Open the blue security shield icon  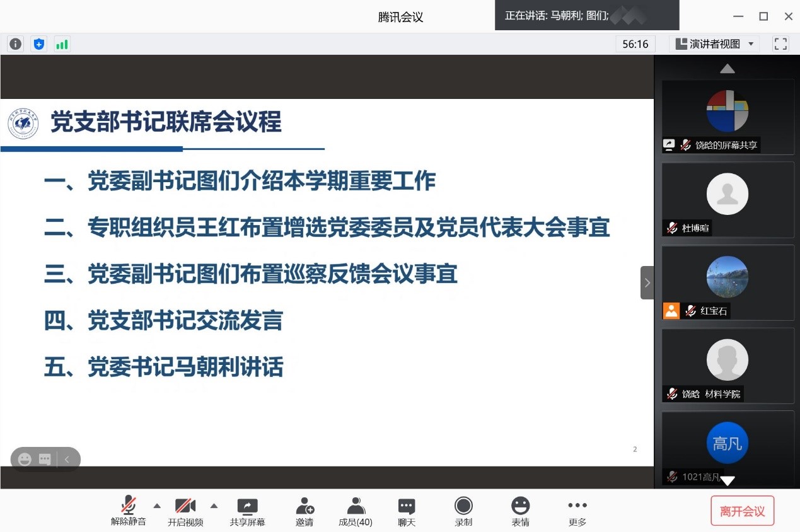39,44
